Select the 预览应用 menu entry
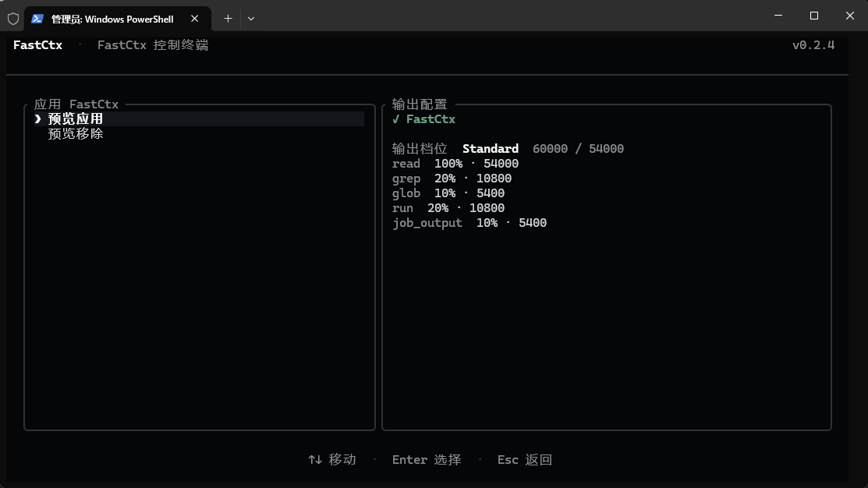 point(200,119)
